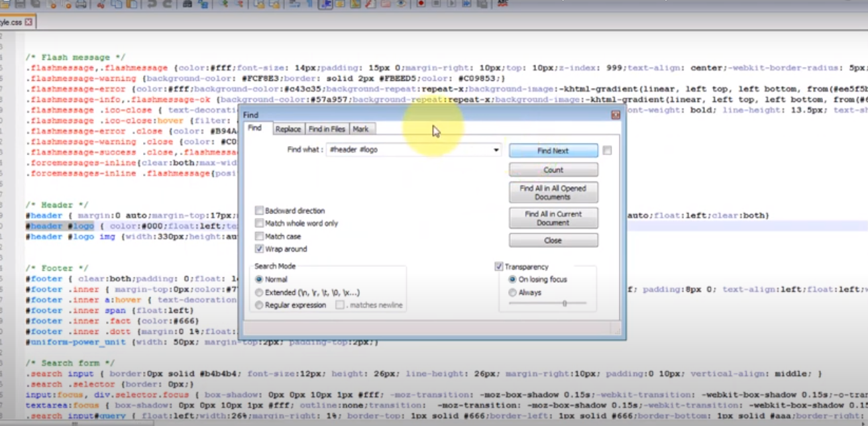The image size is (868, 426).
Task: Click the ".flashmessage-warning" selector text
Action: [x=81, y=79]
